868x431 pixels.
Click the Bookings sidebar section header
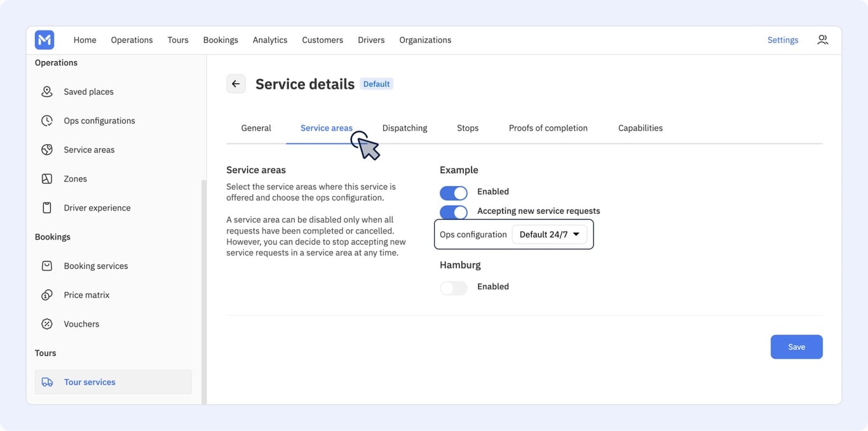(53, 237)
